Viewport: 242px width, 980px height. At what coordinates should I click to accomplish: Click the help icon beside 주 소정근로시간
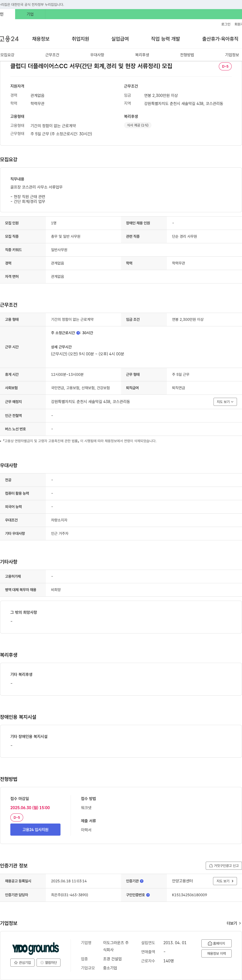pyautogui.click(x=78, y=333)
